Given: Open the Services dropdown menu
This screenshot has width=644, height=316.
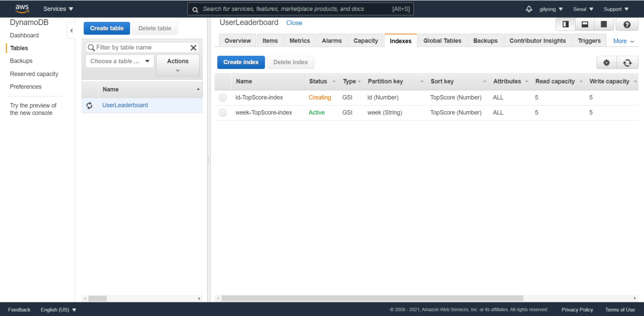Looking at the screenshot, I should [x=58, y=9].
